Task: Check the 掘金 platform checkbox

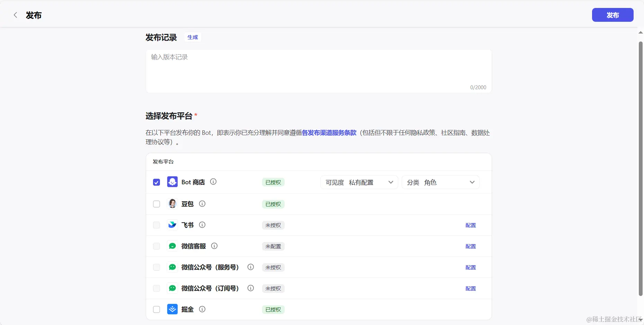Action: (156, 309)
